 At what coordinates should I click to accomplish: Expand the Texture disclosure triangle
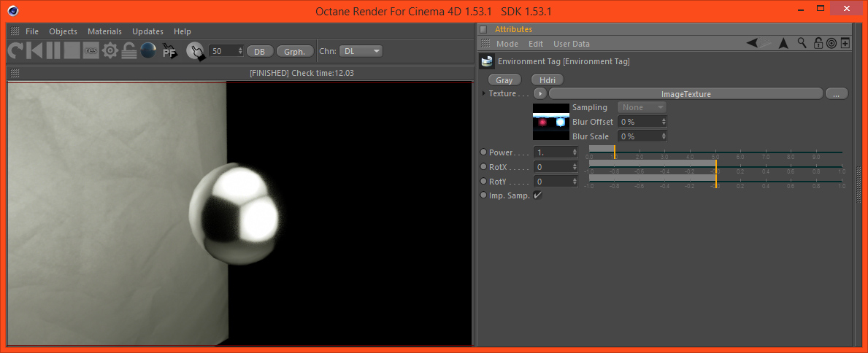pyautogui.click(x=485, y=93)
